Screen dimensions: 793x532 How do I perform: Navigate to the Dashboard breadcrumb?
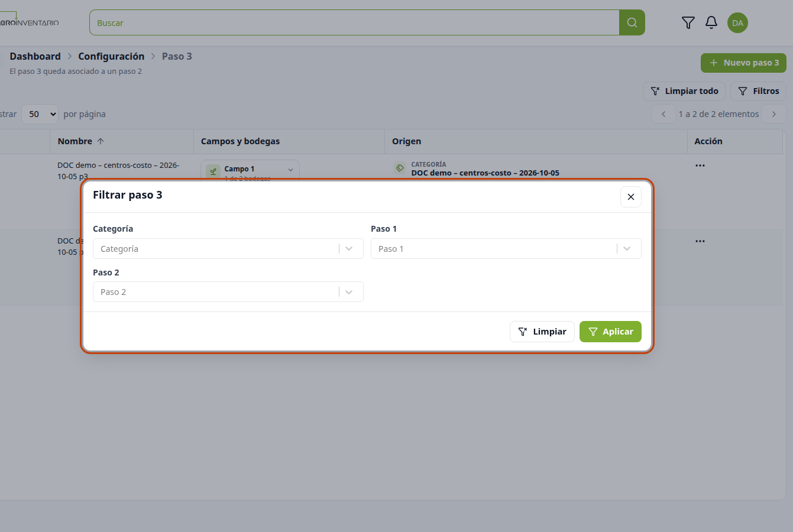(x=35, y=56)
